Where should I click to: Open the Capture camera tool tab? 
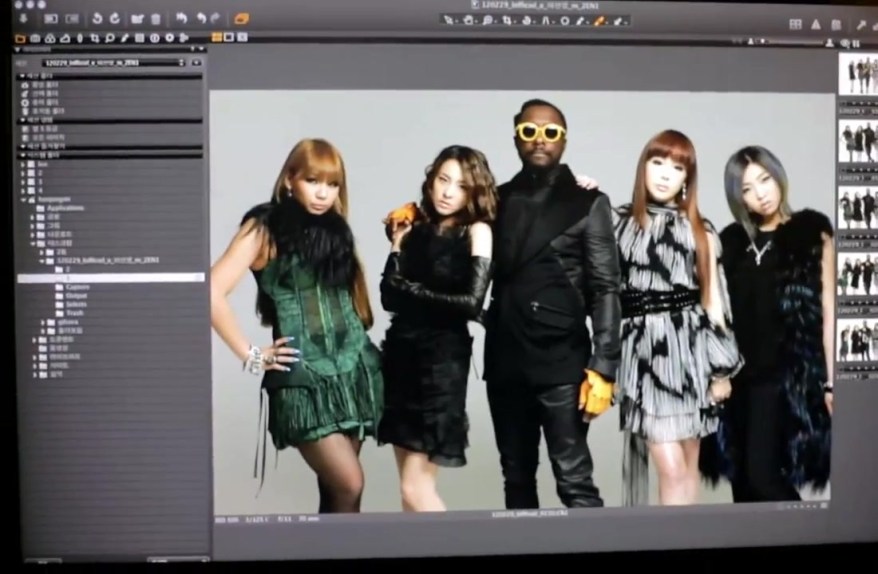(x=35, y=38)
